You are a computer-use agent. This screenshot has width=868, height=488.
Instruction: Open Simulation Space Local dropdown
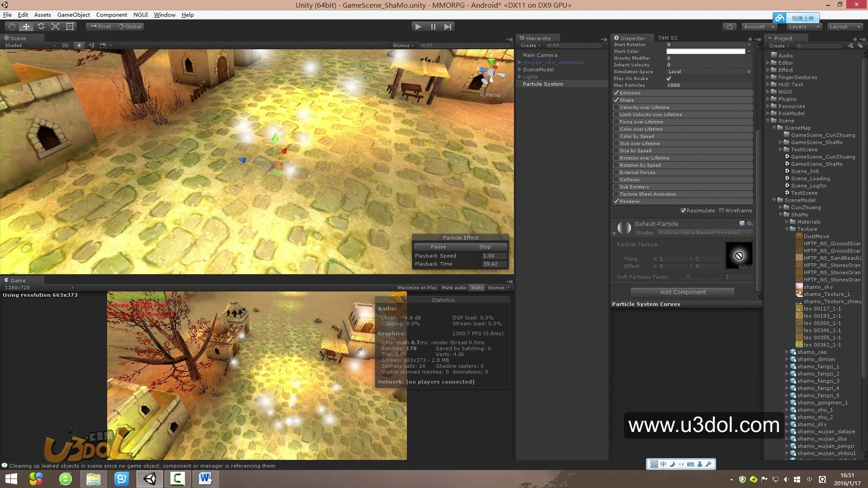coord(708,72)
